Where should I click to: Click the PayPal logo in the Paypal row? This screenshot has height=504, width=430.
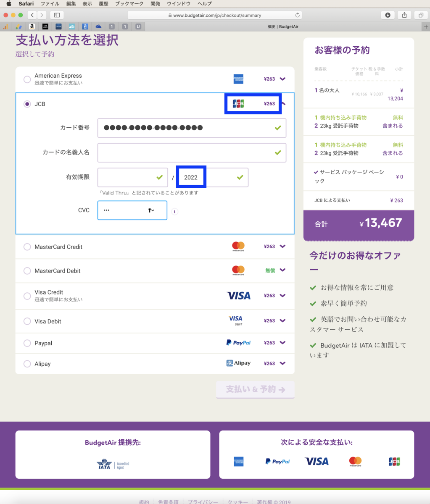click(x=238, y=343)
